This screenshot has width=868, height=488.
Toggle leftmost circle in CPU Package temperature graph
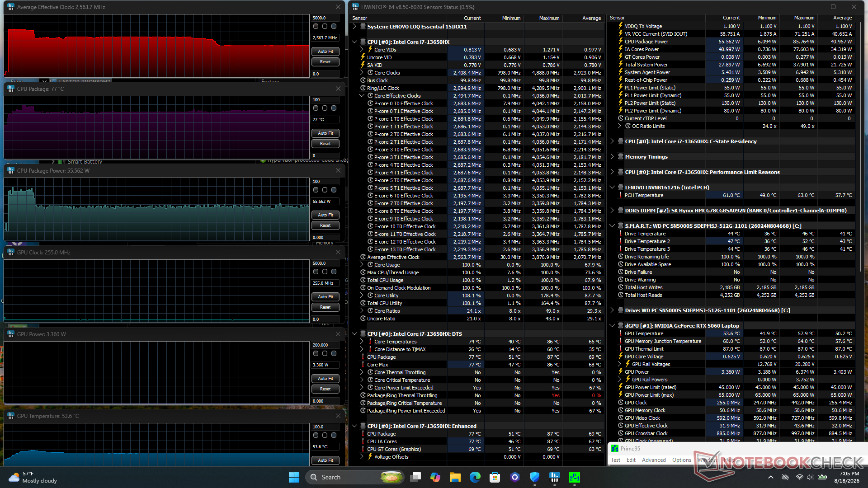coord(316,108)
